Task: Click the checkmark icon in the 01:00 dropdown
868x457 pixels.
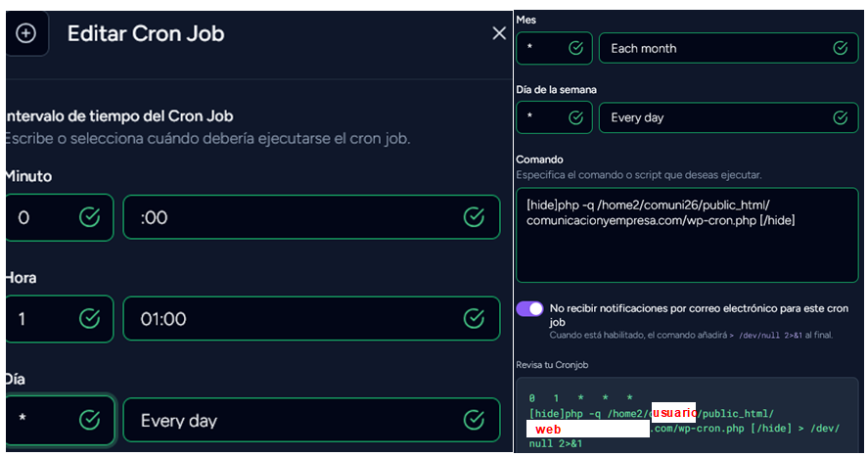Action: coord(474,319)
